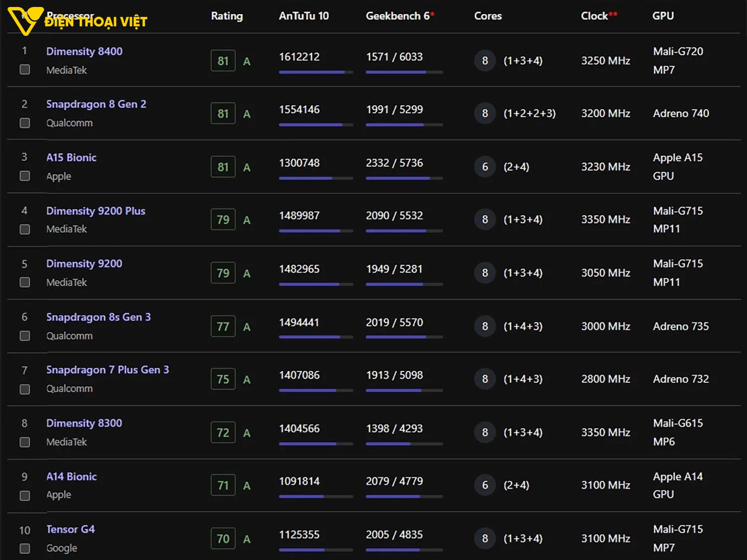Click the 6 cores badge for A14 Bionic
747x560 pixels.
(x=485, y=485)
